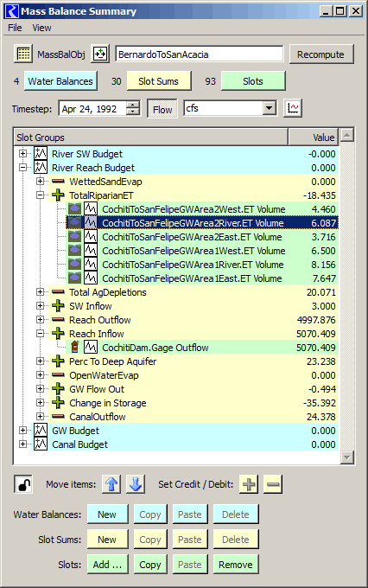368x588 pixels.
Task: Open the cfs units dropdown
Action: point(269,108)
